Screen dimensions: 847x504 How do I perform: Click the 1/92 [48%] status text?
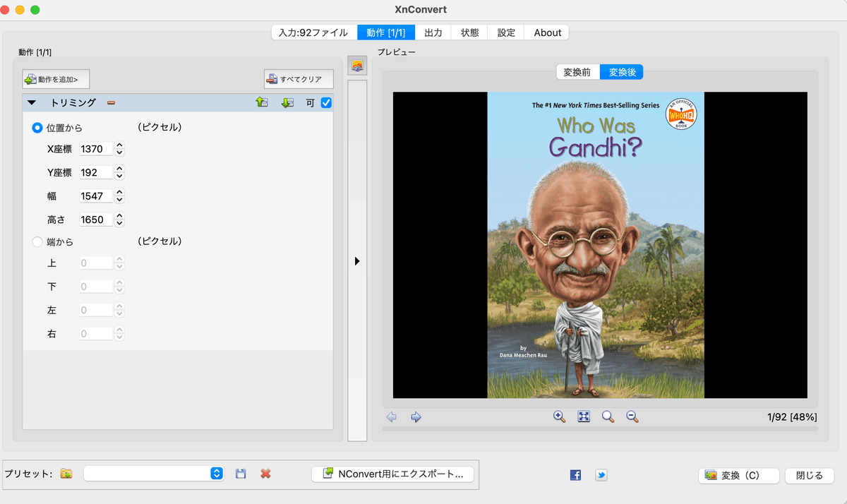click(792, 417)
